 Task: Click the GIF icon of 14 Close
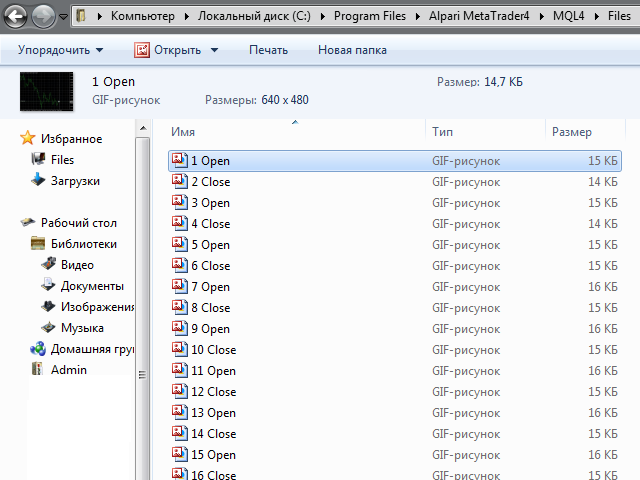(180, 433)
